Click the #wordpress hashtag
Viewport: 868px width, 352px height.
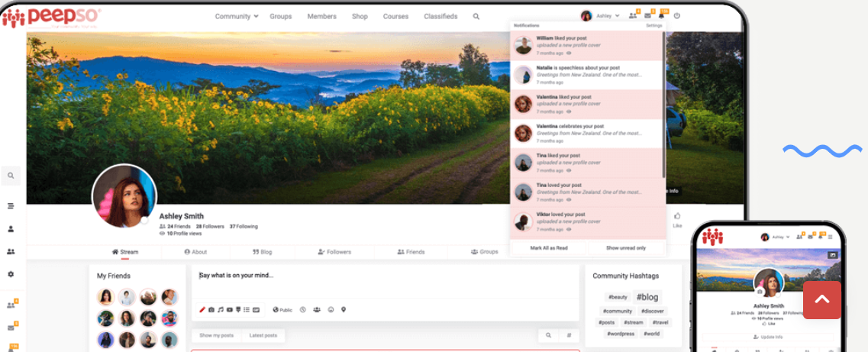point(620,334)
